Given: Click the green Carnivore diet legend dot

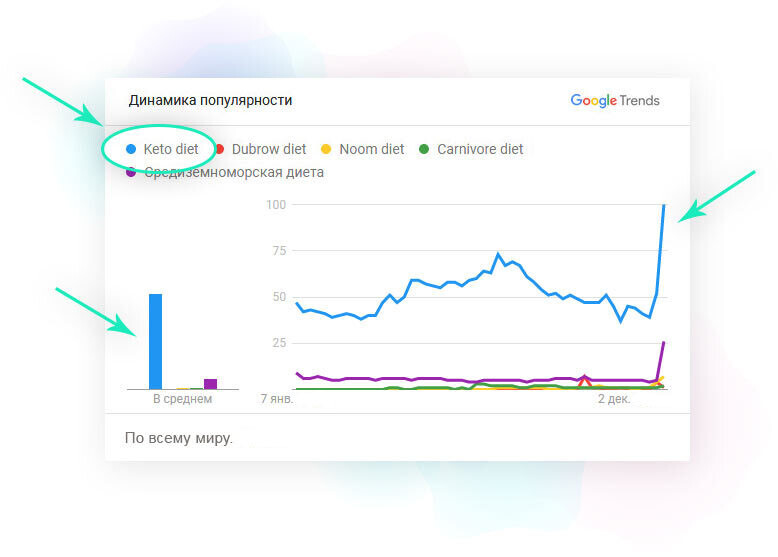Looking at the screenshot, I should [424, 149].
